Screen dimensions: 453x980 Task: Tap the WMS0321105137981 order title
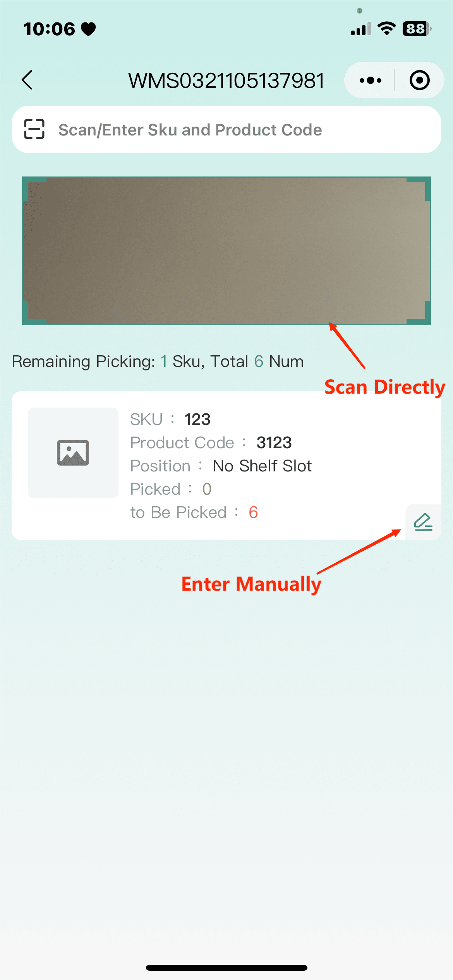226,81
